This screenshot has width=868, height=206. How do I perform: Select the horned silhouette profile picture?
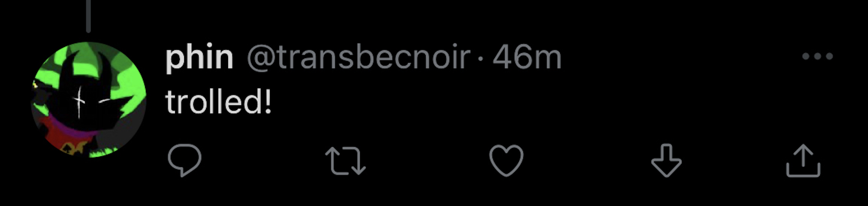tap(89, 100)
